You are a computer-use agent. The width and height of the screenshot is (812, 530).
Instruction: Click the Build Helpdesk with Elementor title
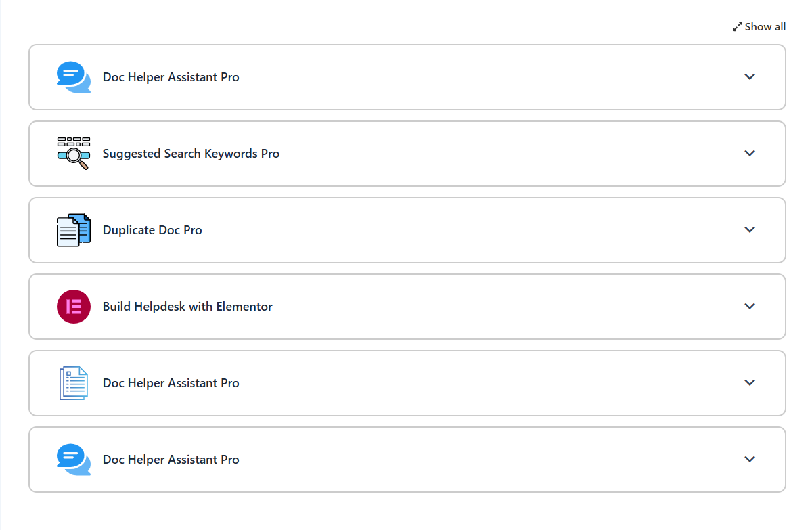pos(187,307)
